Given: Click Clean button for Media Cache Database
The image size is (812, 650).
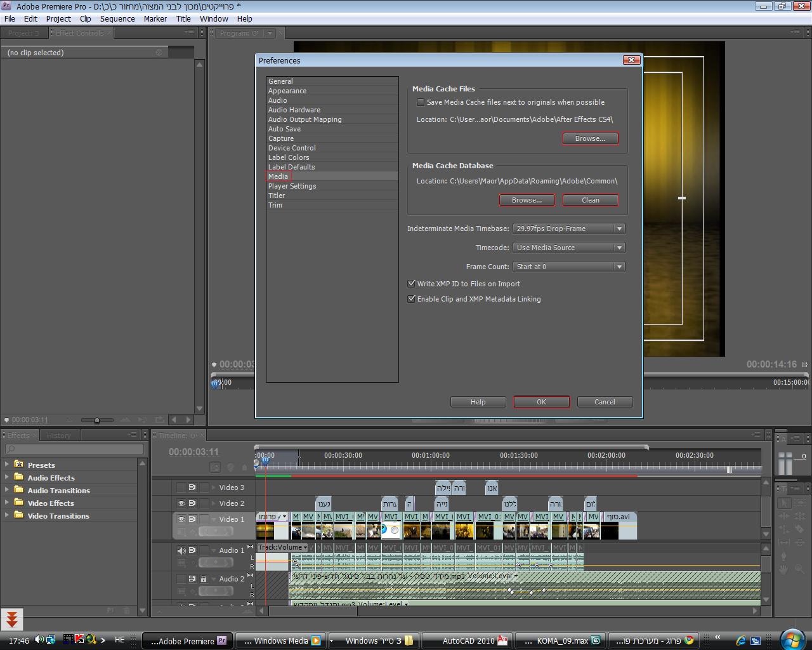Looking at the screenshot, I should [x=590, y=200].
